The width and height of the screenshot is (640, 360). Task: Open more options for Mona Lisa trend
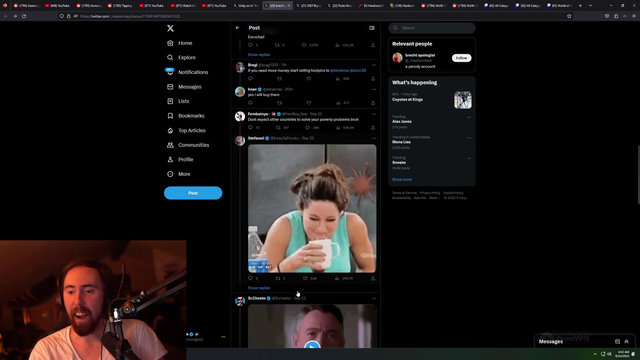click(x=469, y=138)
